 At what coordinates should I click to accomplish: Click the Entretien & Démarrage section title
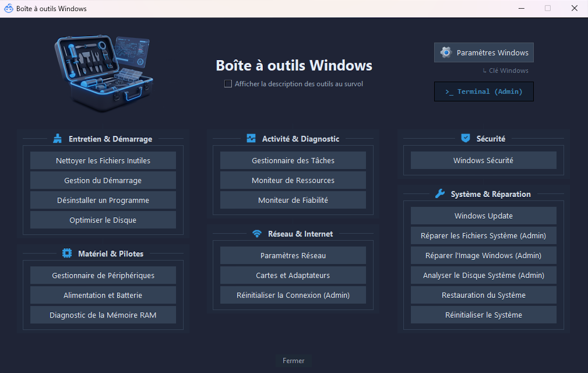pos(110,139)
